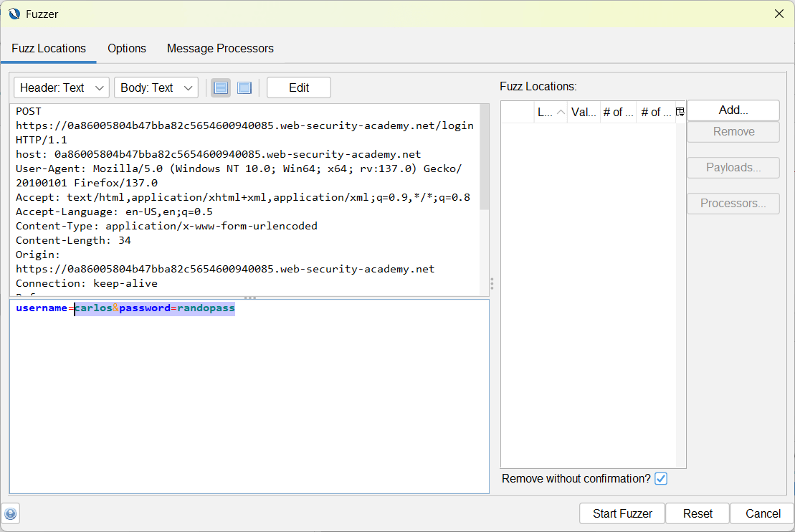
Task: Open the Body: Text dropdown
Action: [x=156, y=87]
